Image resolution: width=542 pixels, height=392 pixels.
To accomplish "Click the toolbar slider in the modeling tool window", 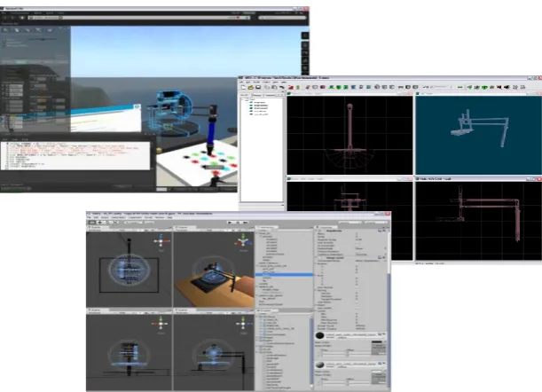I will [441, 87].
